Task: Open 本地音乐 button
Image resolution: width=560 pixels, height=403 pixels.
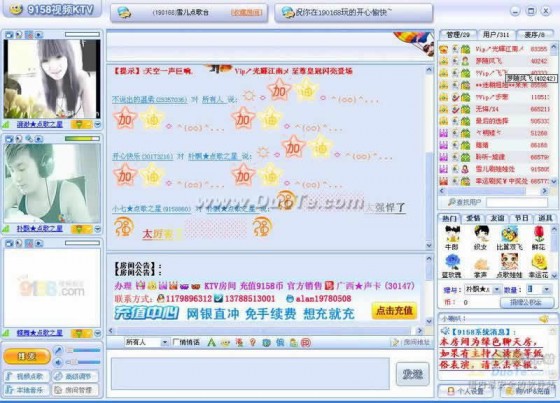Action: tap(27, 390)
